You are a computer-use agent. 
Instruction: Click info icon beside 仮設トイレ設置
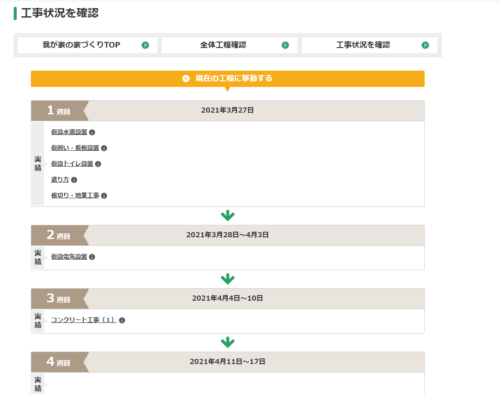[x=98, y=164]
